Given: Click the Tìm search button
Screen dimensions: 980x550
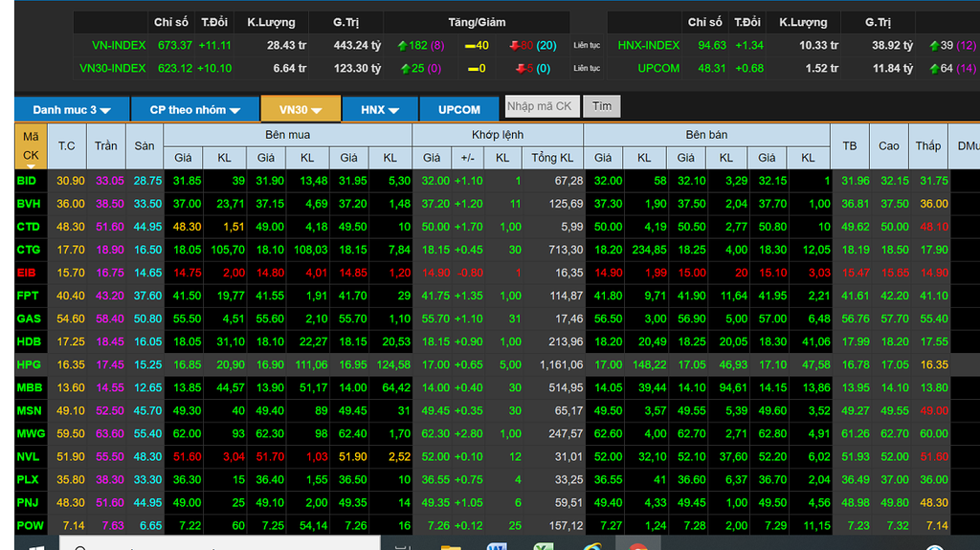Looking at the screenshot, I should (602, 106).
